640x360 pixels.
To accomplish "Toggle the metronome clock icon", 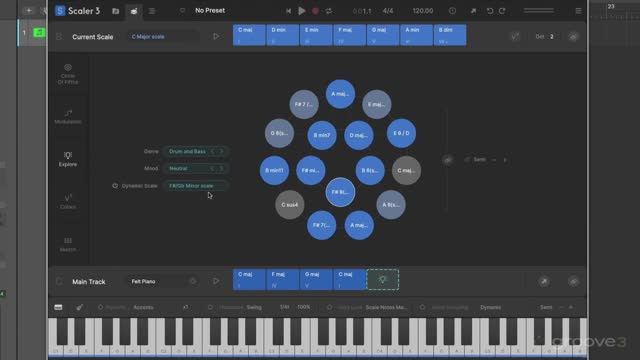I will coord(452,11).
